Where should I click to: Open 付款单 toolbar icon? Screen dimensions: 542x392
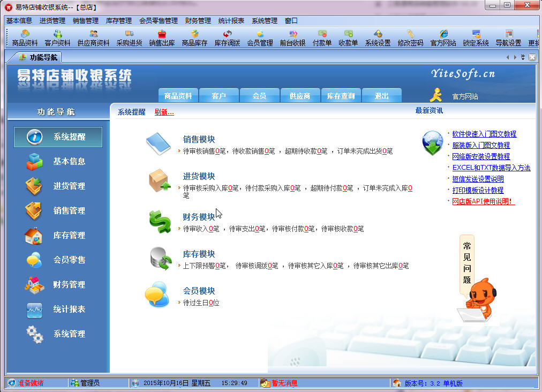[x=322, y=38]
